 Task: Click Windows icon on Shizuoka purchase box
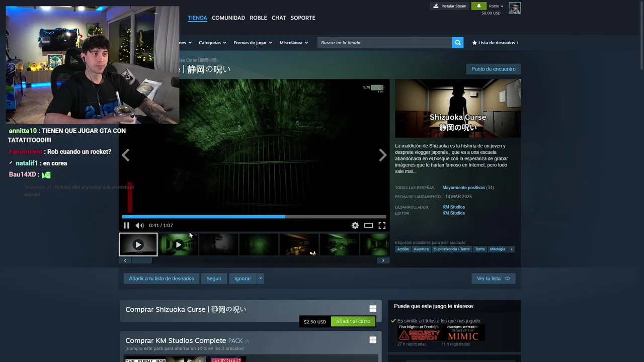pos(373,309)
